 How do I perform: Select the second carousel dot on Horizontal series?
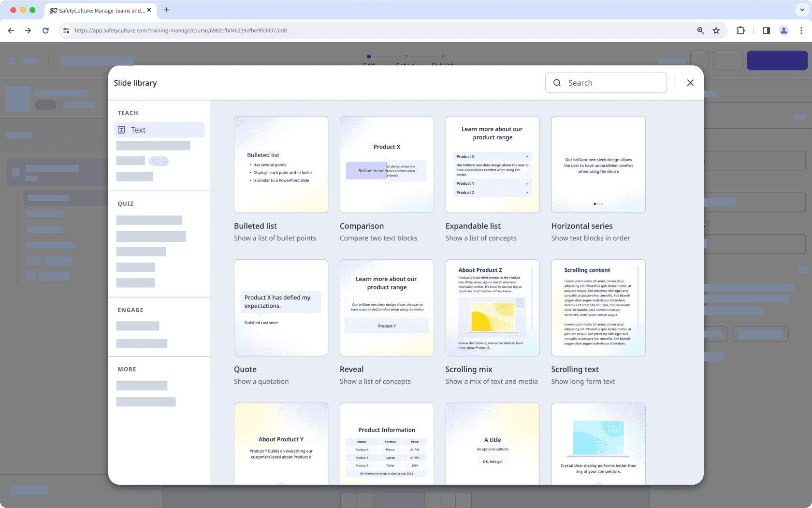(598, 204)
